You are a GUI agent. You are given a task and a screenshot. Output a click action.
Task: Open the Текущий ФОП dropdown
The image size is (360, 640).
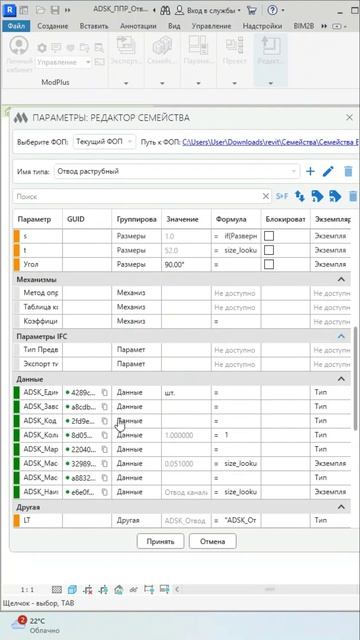coord(104,142)
